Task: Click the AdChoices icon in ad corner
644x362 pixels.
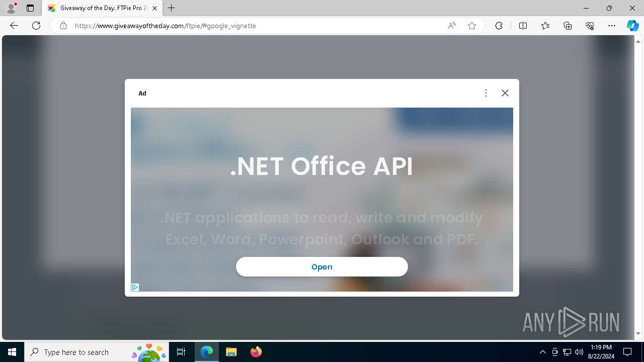Action: [135, 288]
